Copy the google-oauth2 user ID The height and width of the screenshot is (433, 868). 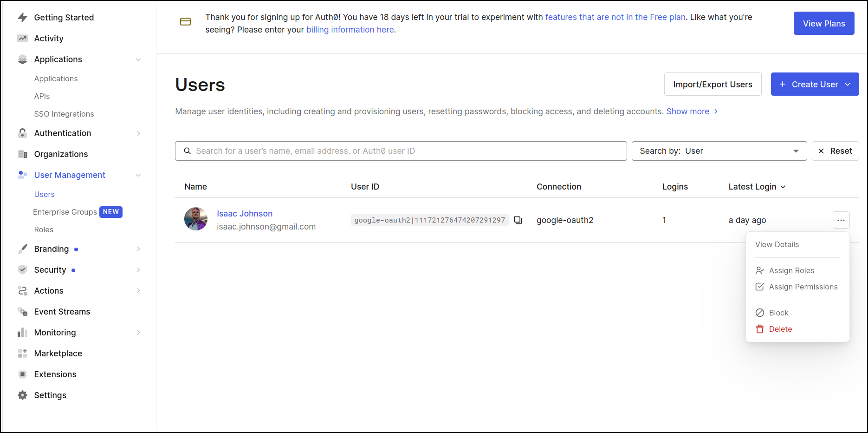518,220
